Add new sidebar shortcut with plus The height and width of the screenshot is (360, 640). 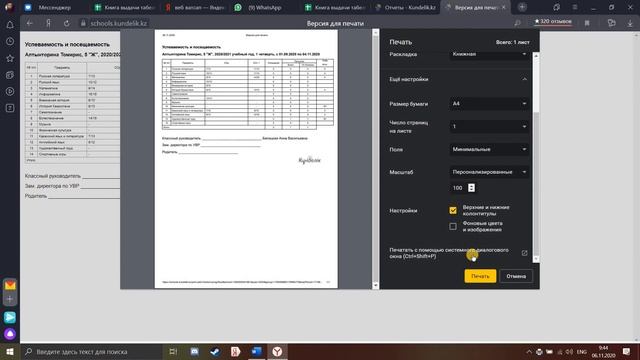[10, 299]
